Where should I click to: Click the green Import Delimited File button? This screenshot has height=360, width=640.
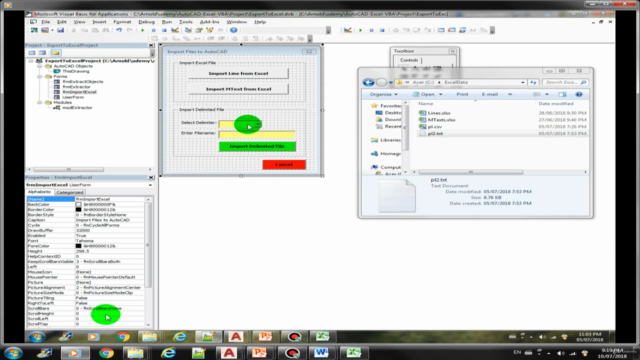pyautogui.click(x=257, y=146)
